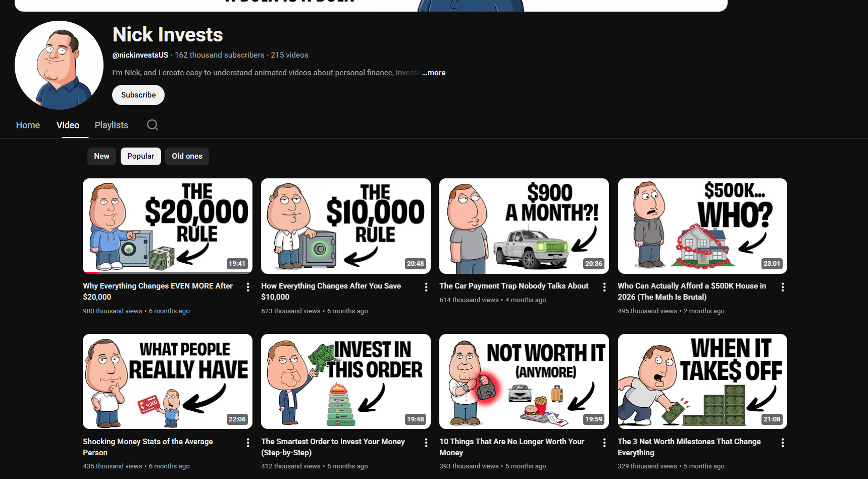This screenshot has width=868, height=479.
Task: Open menu for 3 Net Worth Milestones video
Action: (783, 443)
